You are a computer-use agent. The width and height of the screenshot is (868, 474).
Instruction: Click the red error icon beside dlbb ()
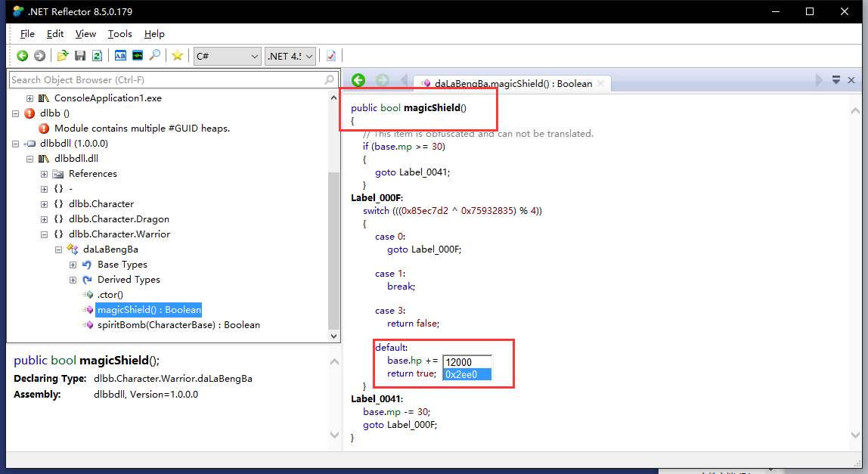pos(30,113)
